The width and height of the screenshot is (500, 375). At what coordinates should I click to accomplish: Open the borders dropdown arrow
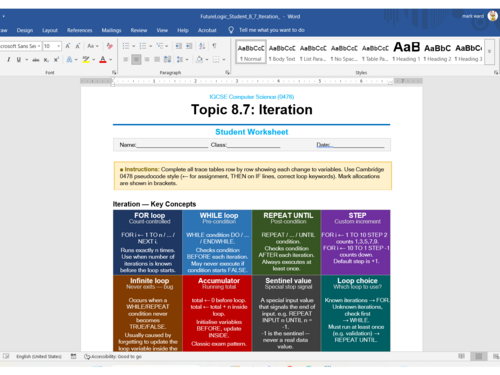224,60
